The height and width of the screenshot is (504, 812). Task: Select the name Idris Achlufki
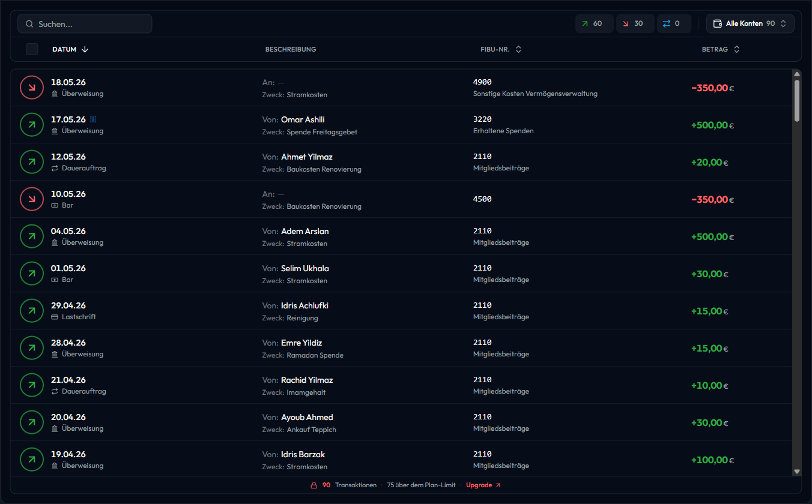[304, 305]
